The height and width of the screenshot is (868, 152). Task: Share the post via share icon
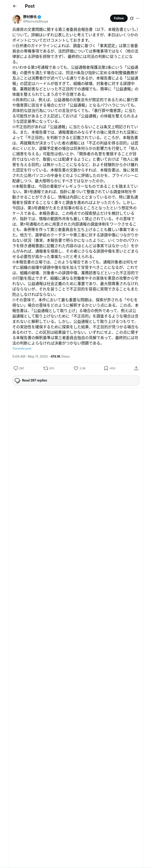tap(136, 368)
